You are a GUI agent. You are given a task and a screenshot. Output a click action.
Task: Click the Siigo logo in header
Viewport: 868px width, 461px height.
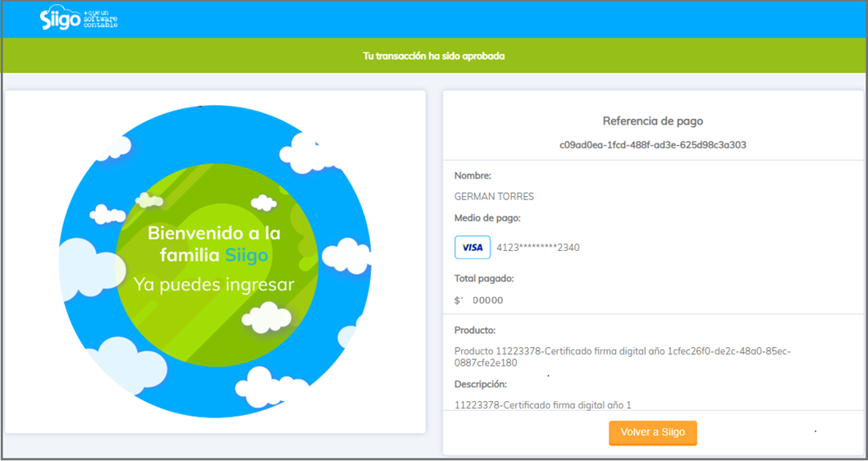pos(79,19)
